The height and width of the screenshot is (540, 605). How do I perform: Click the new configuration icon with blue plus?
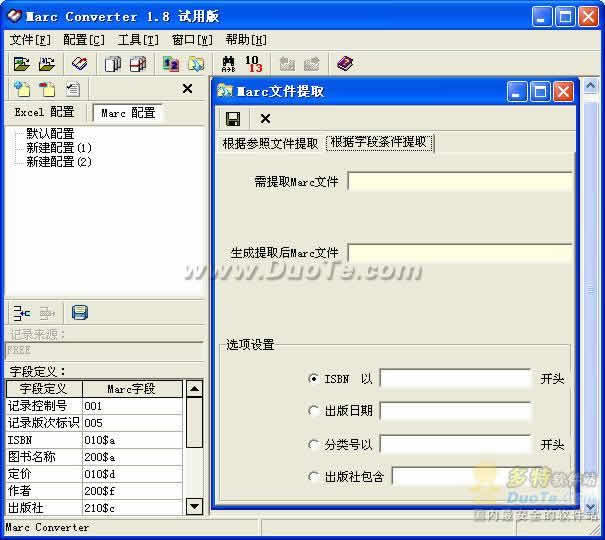(22, 89)
